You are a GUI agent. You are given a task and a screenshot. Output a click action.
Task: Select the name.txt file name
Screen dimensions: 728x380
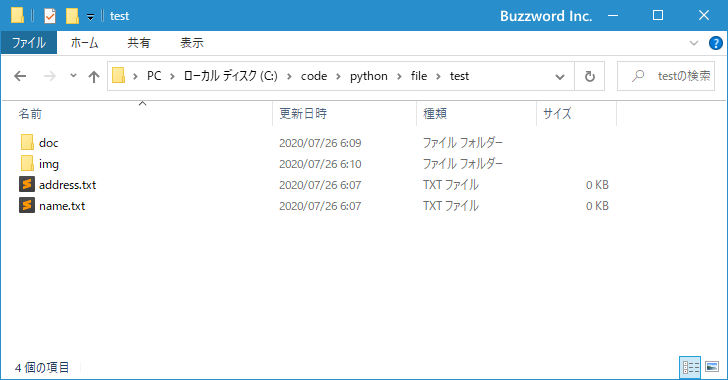pos(62,206)
